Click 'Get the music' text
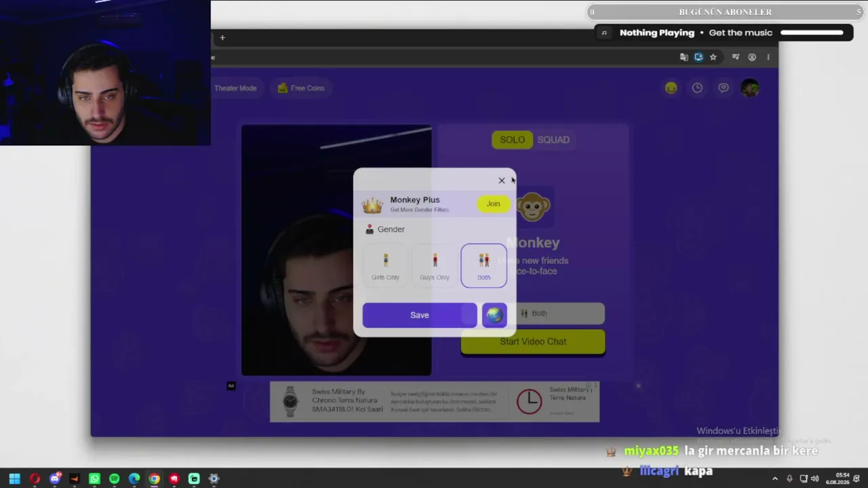 (741, 33)
